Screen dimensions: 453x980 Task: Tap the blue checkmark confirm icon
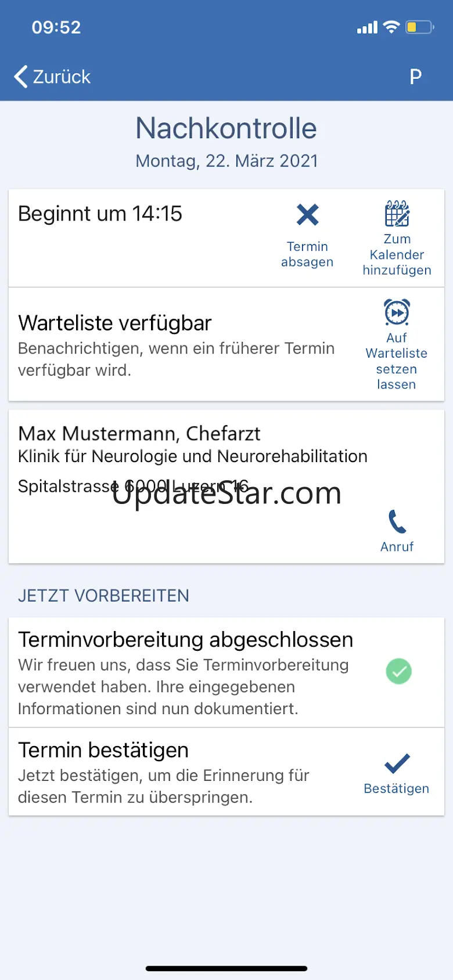(397, 763)
